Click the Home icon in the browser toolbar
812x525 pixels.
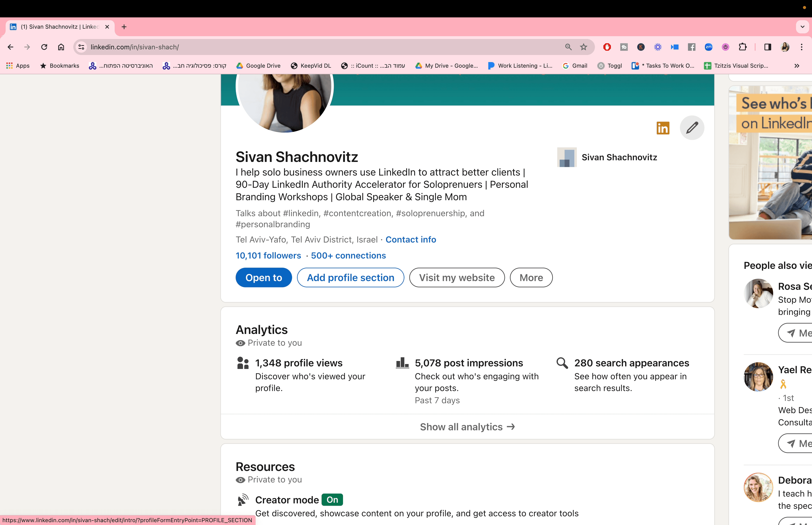tap(61, 47)
